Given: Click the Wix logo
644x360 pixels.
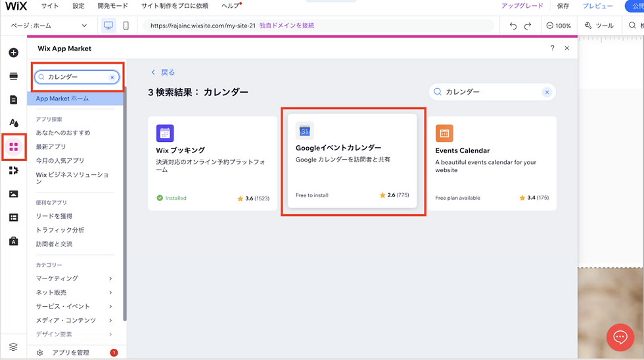Looking at the screenshot, I should point(16,6).
